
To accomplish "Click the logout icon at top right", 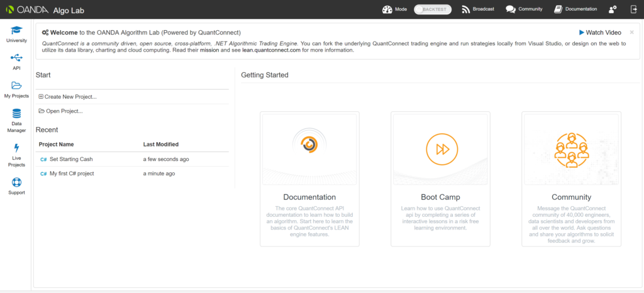I will [633, 9].
